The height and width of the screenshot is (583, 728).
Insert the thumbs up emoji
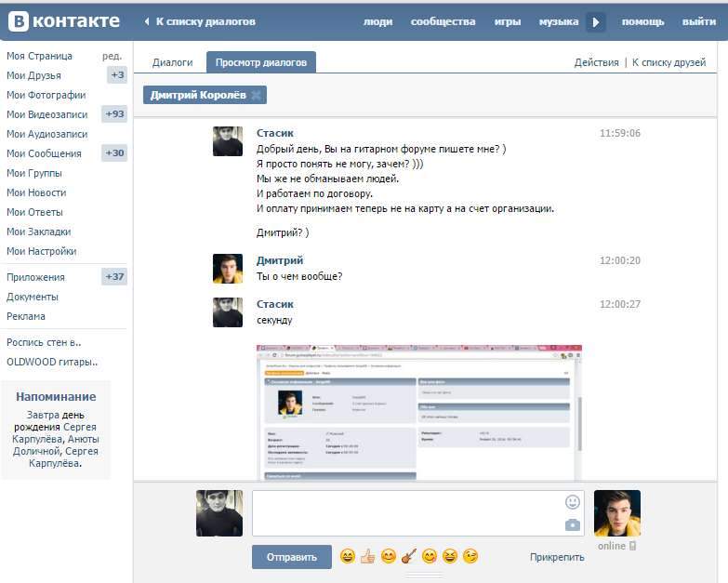367,556
